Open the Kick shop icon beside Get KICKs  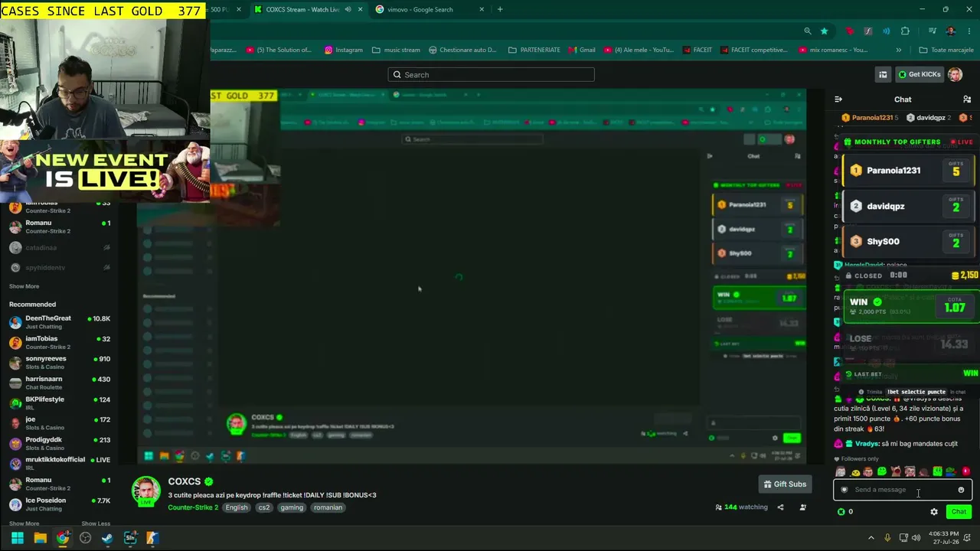883,74
